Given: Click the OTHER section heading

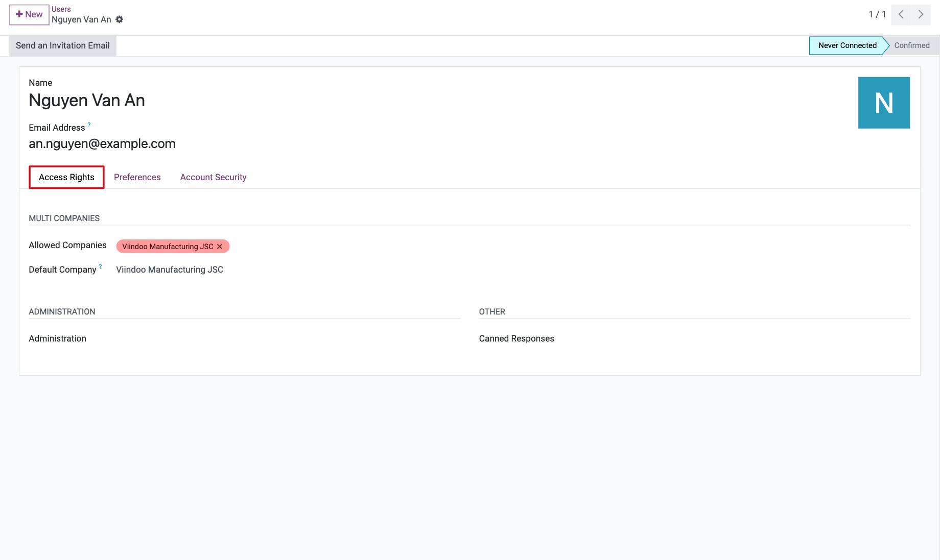Looking at the screenshot, I should coord(492,311).
